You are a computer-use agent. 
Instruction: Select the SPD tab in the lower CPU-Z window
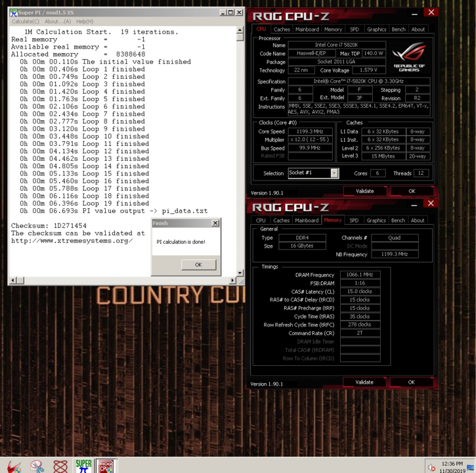tap(354, 221)
